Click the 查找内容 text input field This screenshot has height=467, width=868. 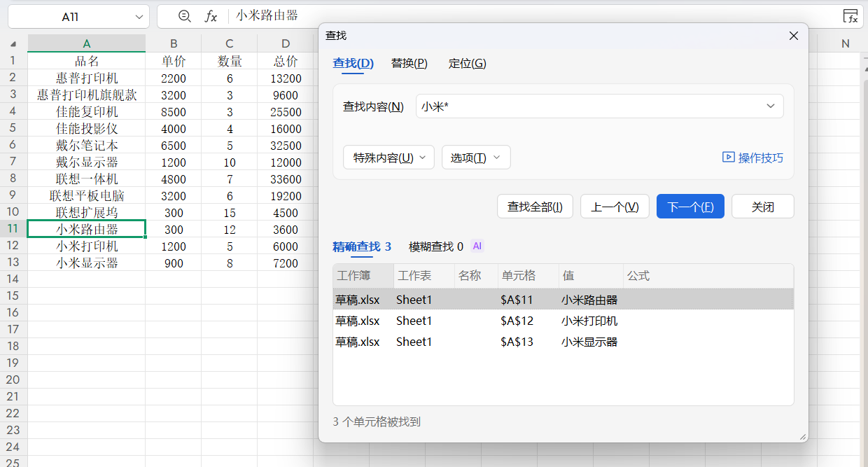tap(588, 106)
